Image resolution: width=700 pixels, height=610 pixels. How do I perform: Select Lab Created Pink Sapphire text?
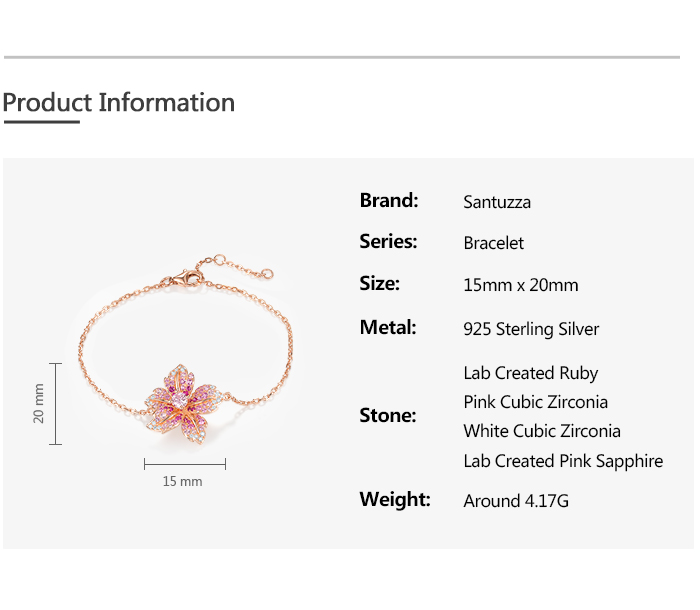pos(563,461)
